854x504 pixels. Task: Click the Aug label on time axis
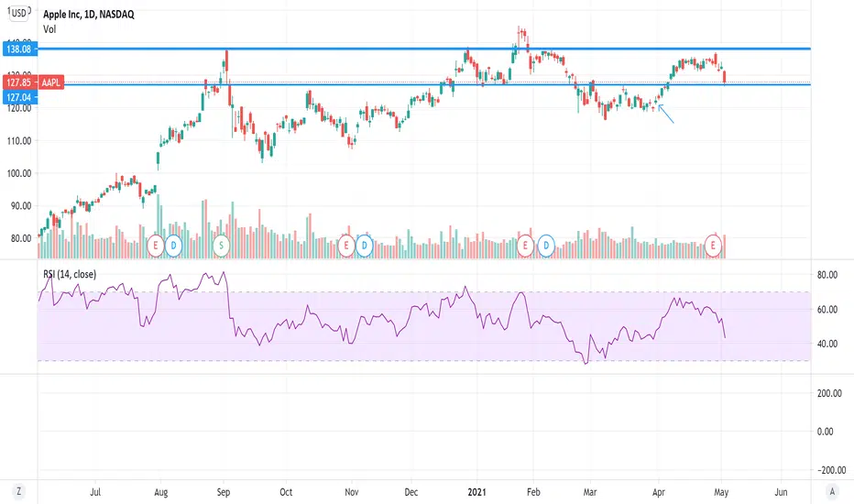click(x=160, y=492)
